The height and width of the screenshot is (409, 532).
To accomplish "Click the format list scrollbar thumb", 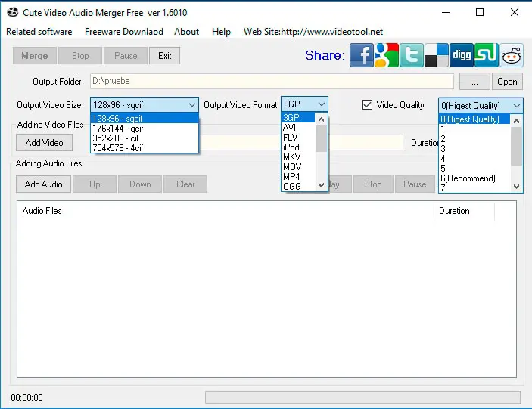I will click(x=321, y=139).
